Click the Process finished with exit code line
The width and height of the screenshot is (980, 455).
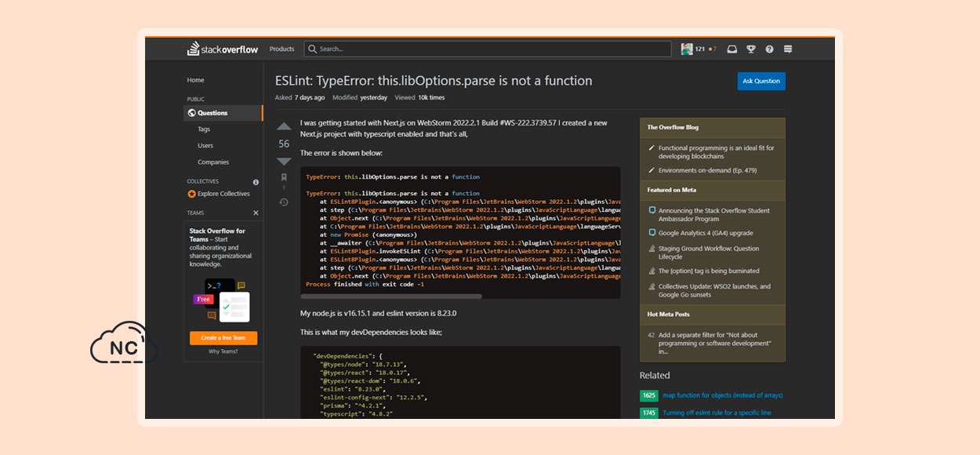365,285
